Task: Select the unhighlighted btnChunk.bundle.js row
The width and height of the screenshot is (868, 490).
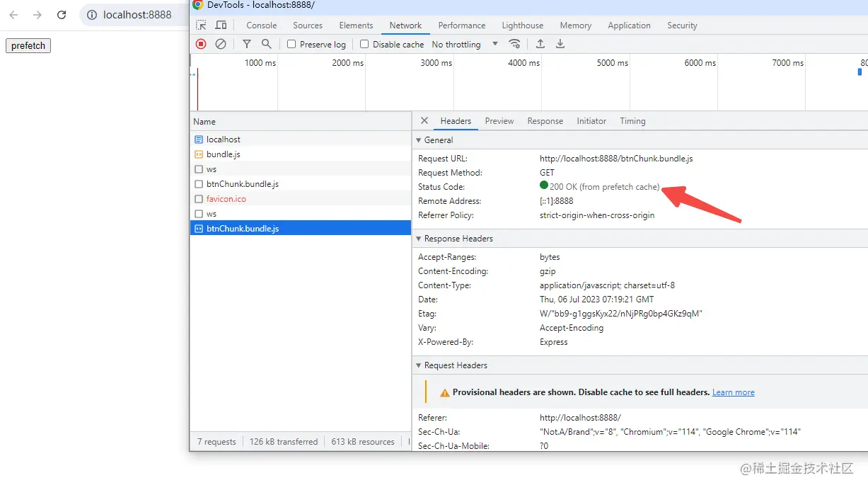Action: [x=301, y=184]
